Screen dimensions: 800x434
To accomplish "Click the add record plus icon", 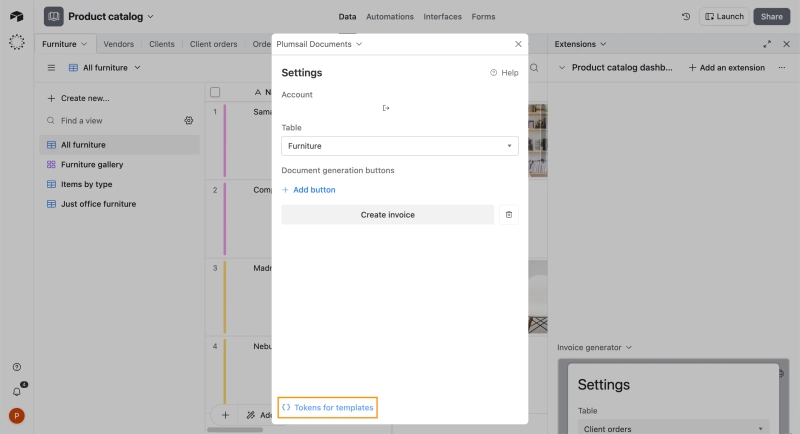I will 225,415.
